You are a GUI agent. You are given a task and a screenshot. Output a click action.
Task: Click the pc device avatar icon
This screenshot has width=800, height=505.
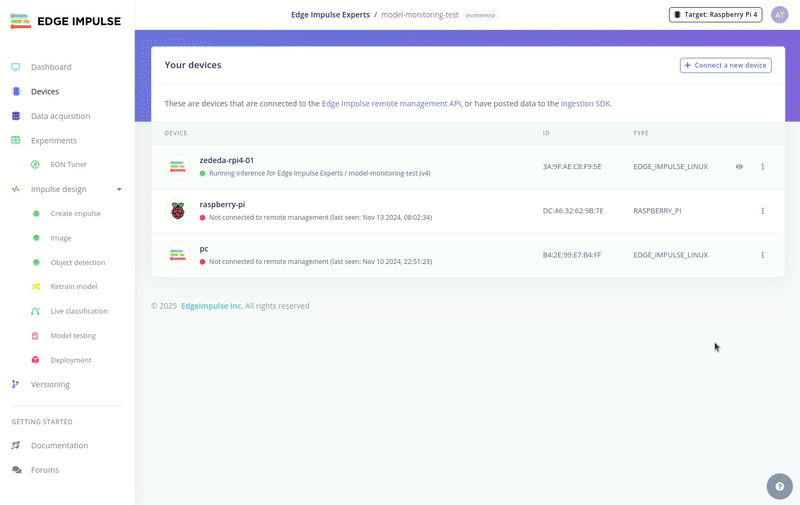click(178, 255)
